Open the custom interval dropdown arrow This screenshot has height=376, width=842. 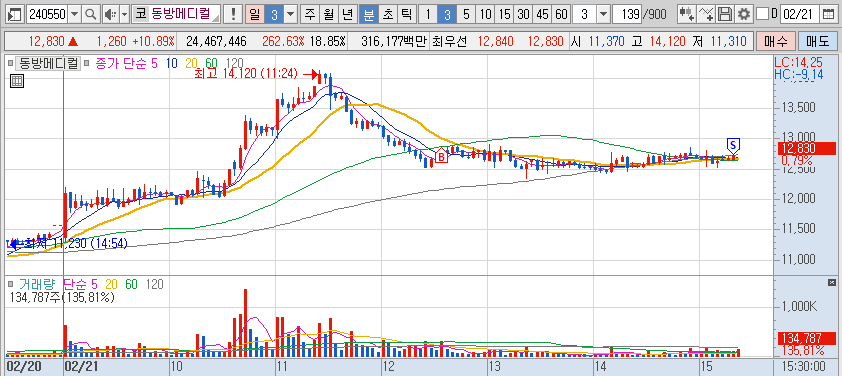603,15
